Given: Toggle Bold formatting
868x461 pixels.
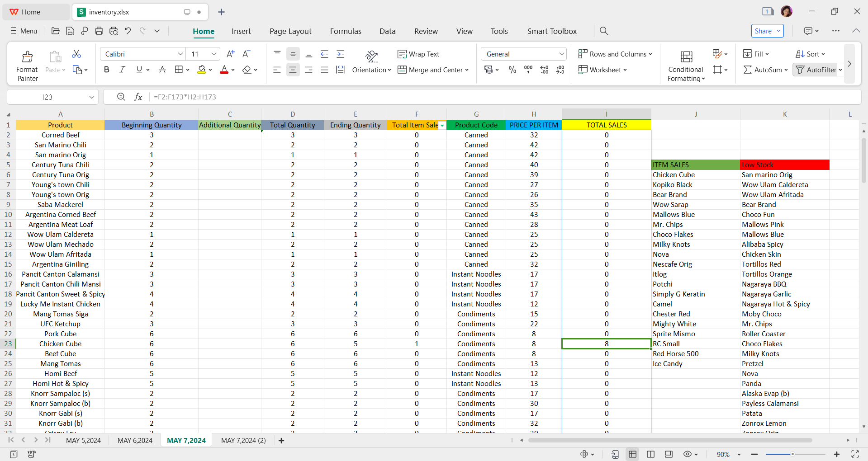Looking at the screenshot, I should (x=107, y=70).
